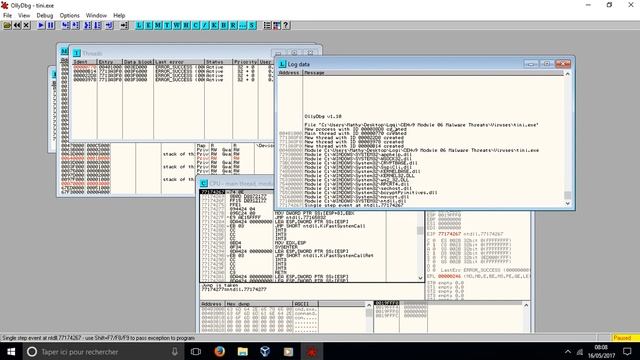Click Address column header in Log data
This screenshot has width=640, height=360.
pos(290,73)
